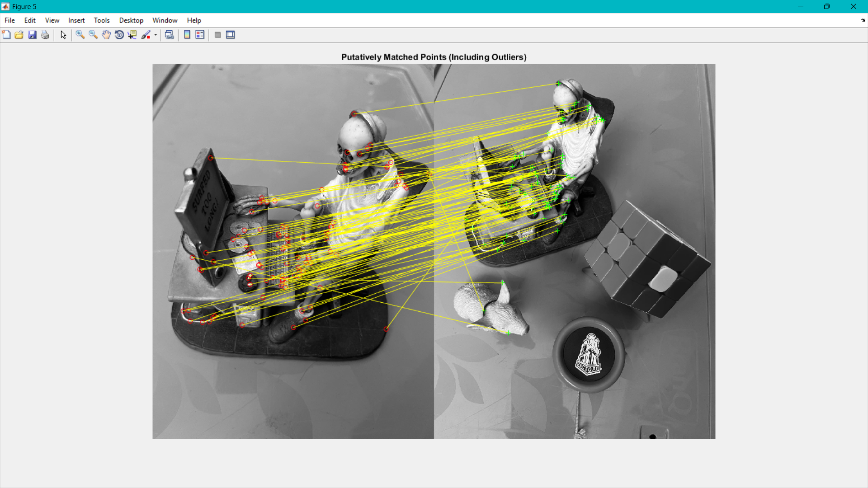The image size is (868, 488).
Task: Open the Insert menu
Action: point(76,20)
